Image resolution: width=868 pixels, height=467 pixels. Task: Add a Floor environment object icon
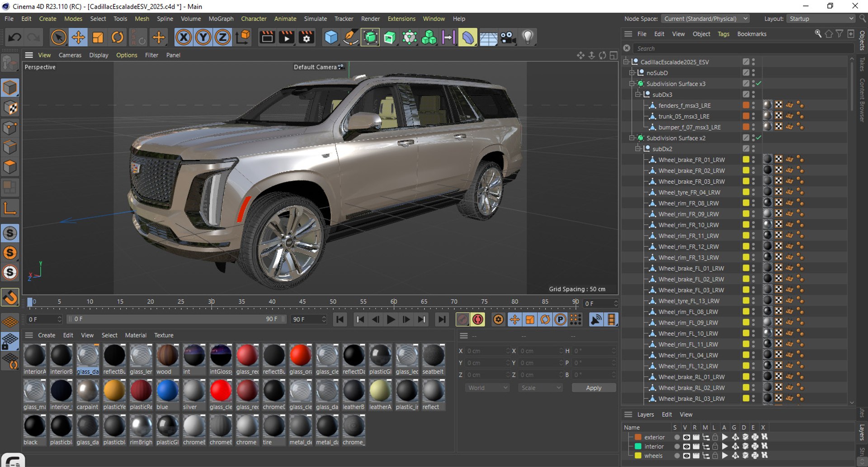[488, 38]
